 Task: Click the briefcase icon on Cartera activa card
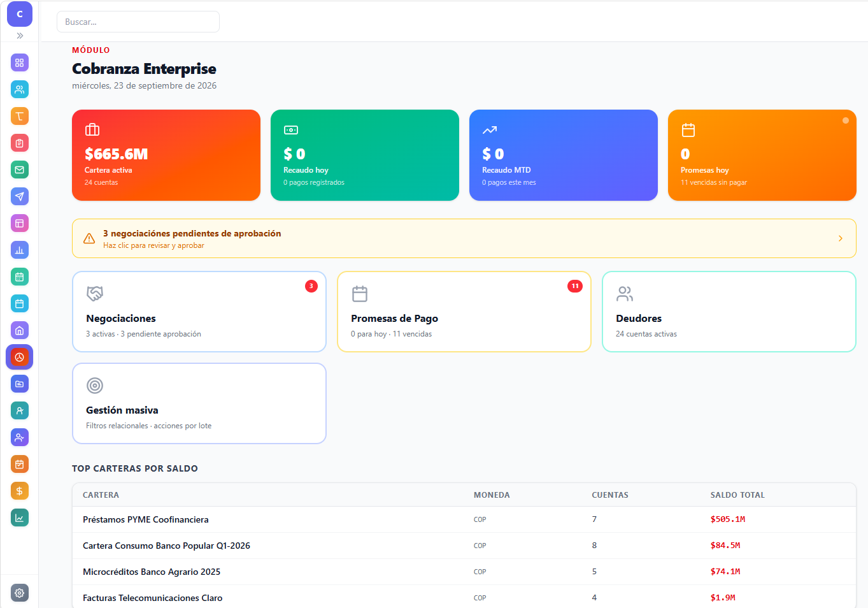tap(92, 129)
